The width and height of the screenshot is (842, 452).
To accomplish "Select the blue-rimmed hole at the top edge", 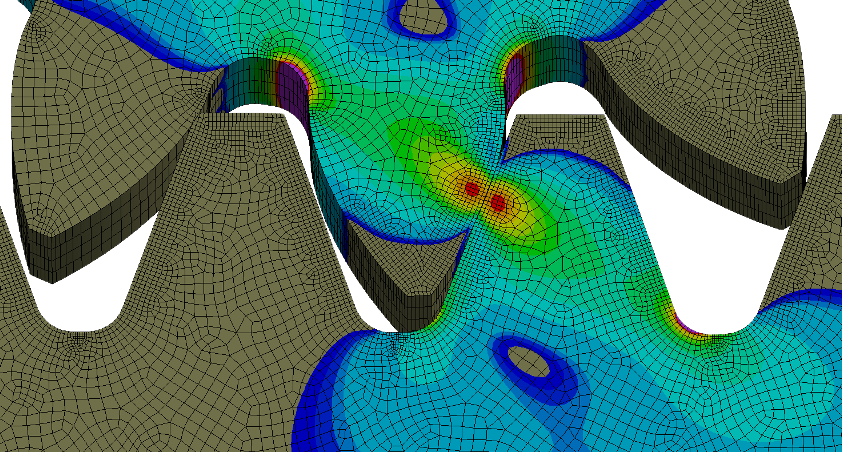I will point(421,14).
